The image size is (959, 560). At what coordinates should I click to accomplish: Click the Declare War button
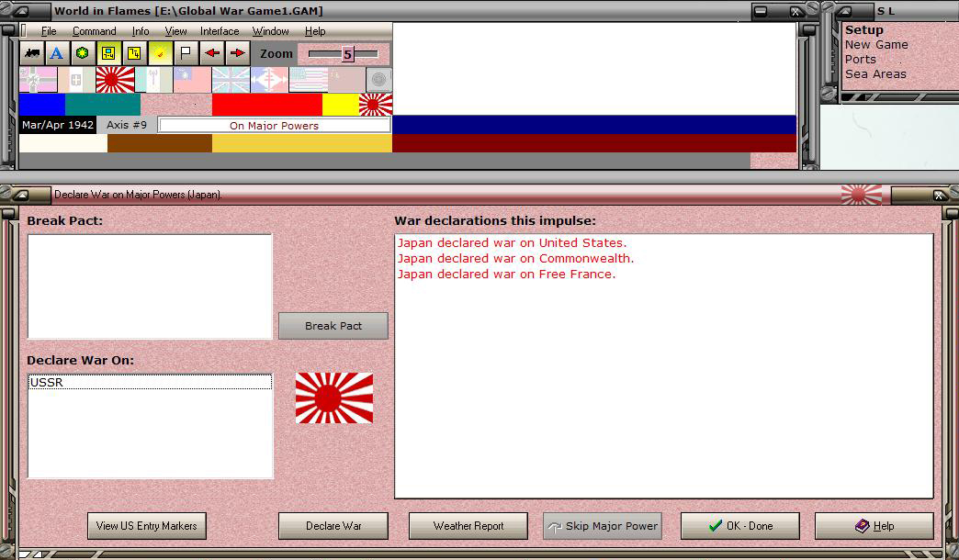pyautogui.click(x=333, y=526)
